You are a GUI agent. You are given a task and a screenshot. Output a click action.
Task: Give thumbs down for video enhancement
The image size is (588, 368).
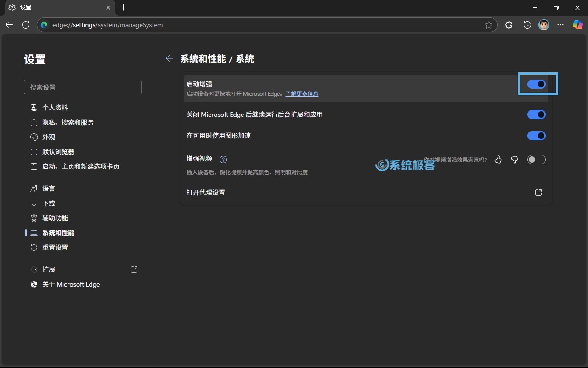pyautogui.click(x=514, y=160)
